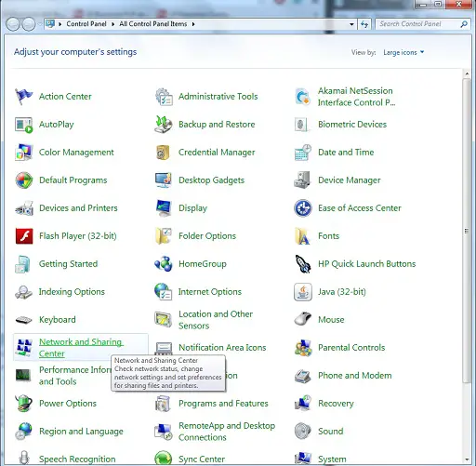
Task: Open Performance Information and Tools icon
Action: pos(23,376)
